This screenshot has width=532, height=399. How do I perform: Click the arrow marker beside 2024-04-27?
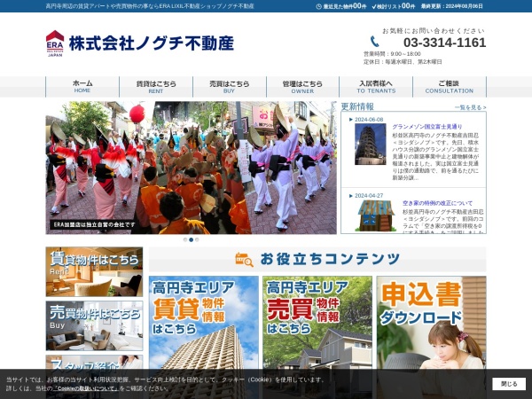(x=351, y=196)
